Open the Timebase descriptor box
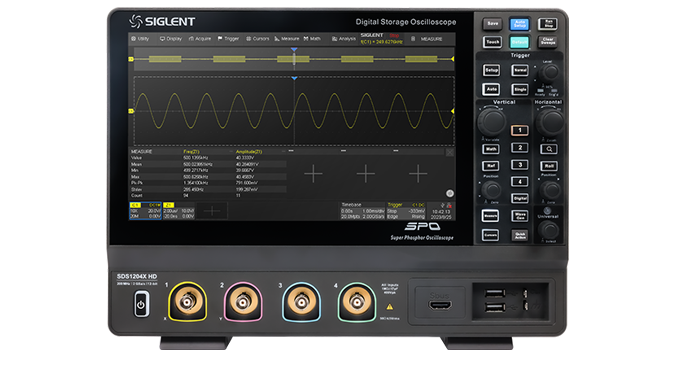Screen dimensions: 675x380 pyautogui.click(x=362, y=211)
